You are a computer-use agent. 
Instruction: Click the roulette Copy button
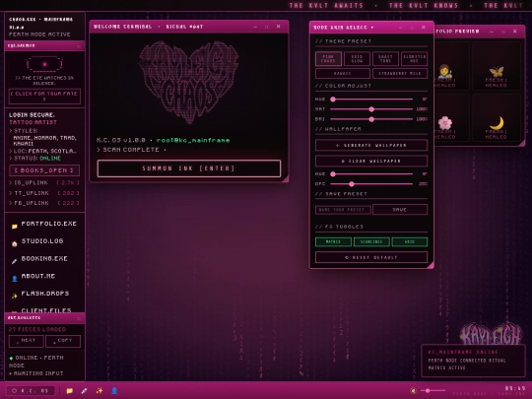point(63,341)
